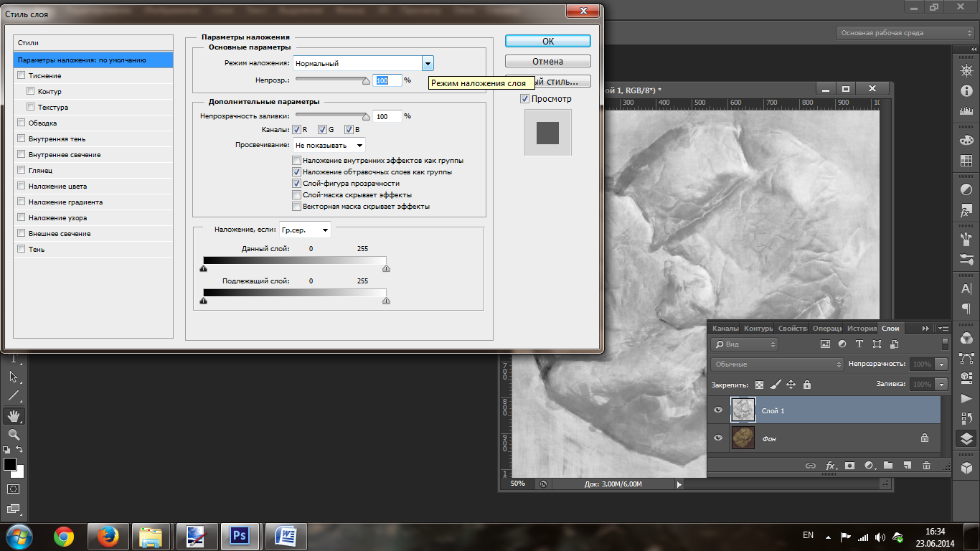The width and height of the screenshot is (980, 551).
Task: Create a new group with the folder icon
Action: click(x=888, y=466)
